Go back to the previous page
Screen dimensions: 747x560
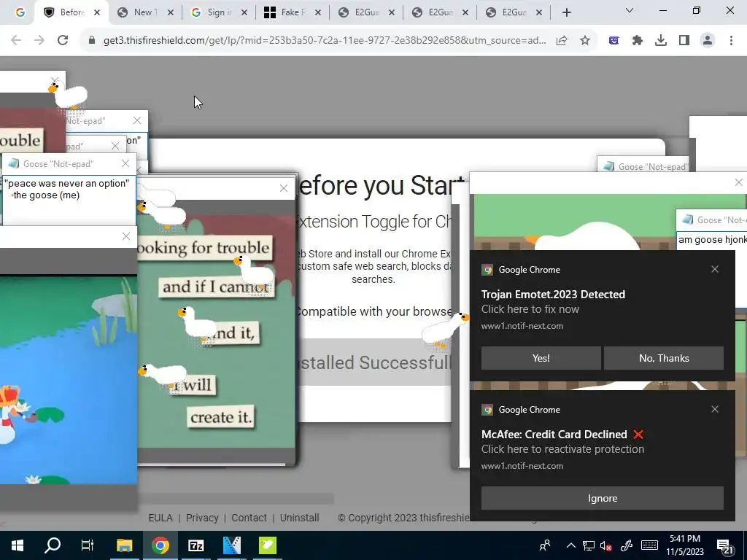16,41
